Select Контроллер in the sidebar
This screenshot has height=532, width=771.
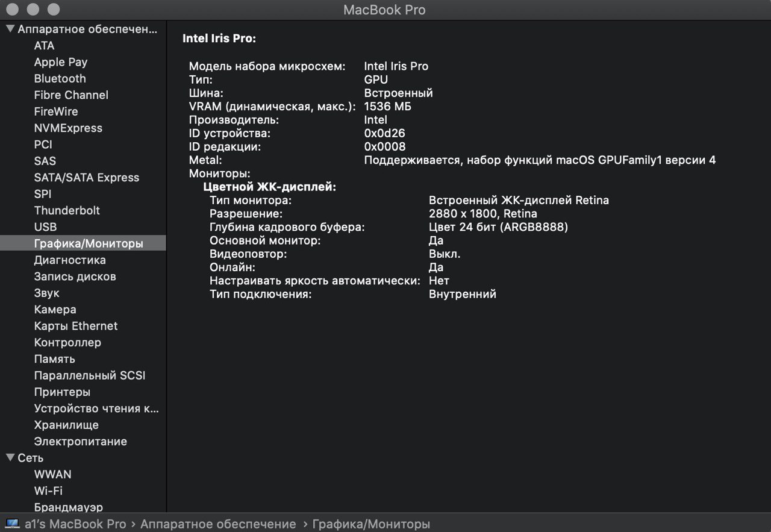pos(67,342)
